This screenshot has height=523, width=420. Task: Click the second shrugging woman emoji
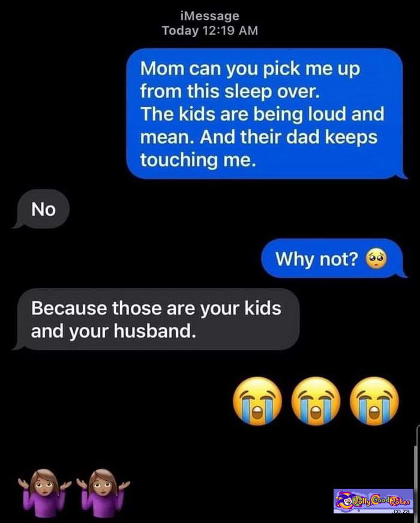(103, 493)
